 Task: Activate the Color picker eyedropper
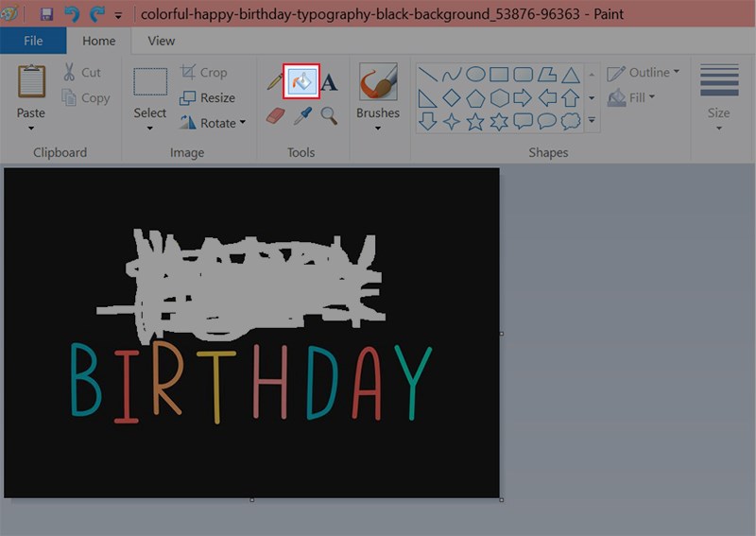[x=303, y=115]
